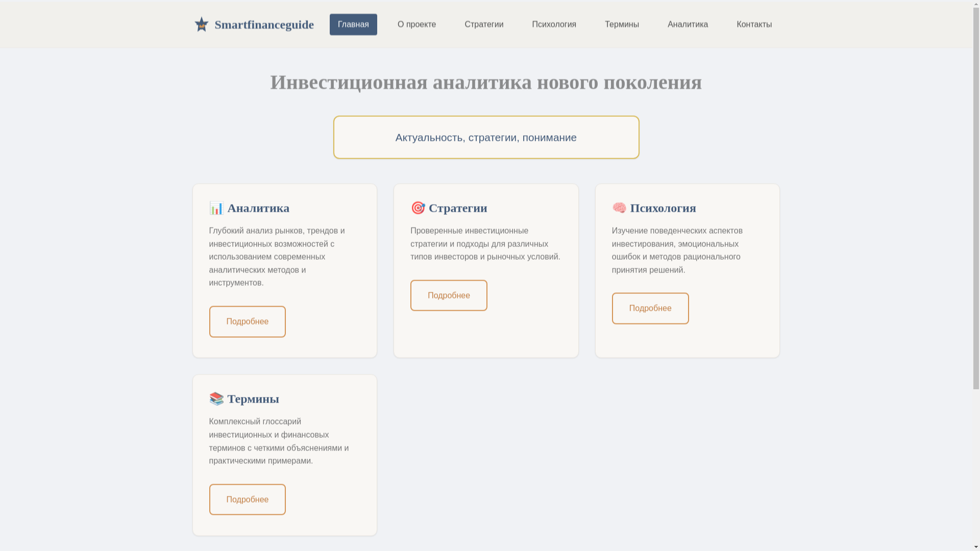The width and height of the screenshot is (980, 551).
Task: Open the О проекте menu item
Action: tap(416, 24)
